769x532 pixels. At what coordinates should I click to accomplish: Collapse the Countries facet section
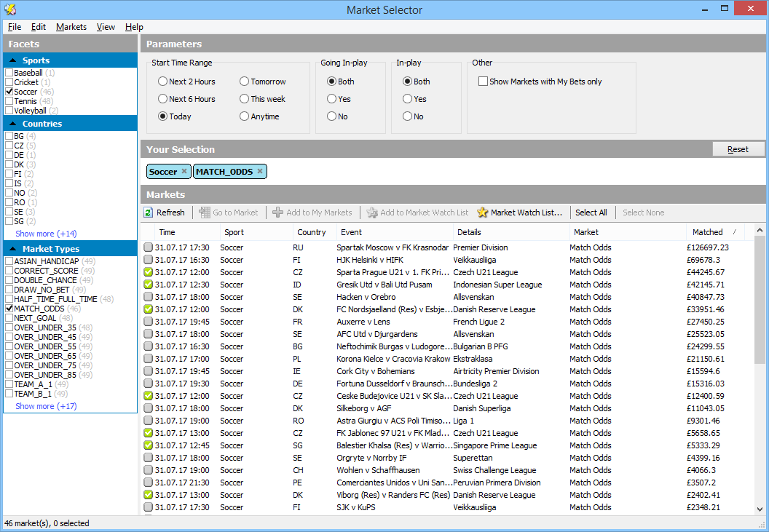pos(13,124)
